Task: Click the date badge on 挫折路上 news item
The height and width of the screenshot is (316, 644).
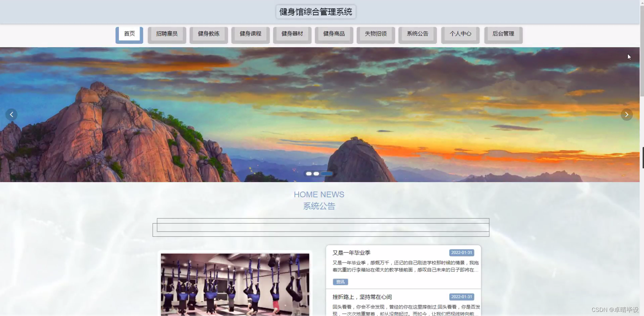Action: (x=461, y=297)
